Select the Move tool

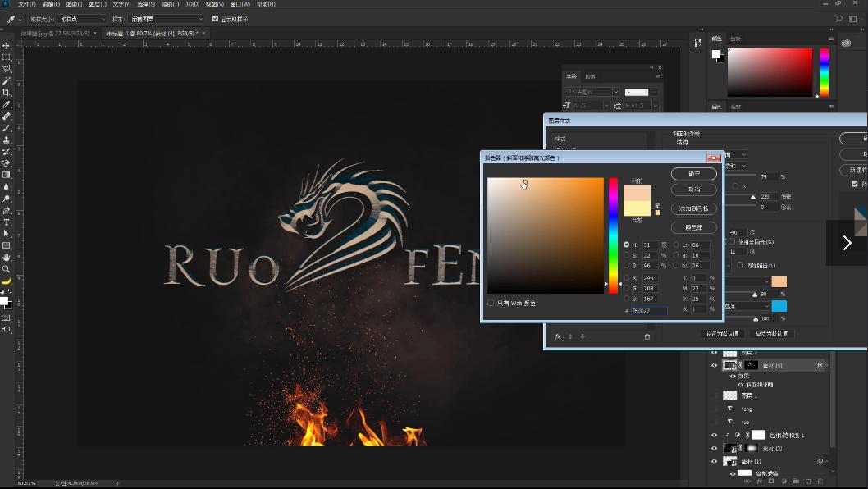point(7,46)
